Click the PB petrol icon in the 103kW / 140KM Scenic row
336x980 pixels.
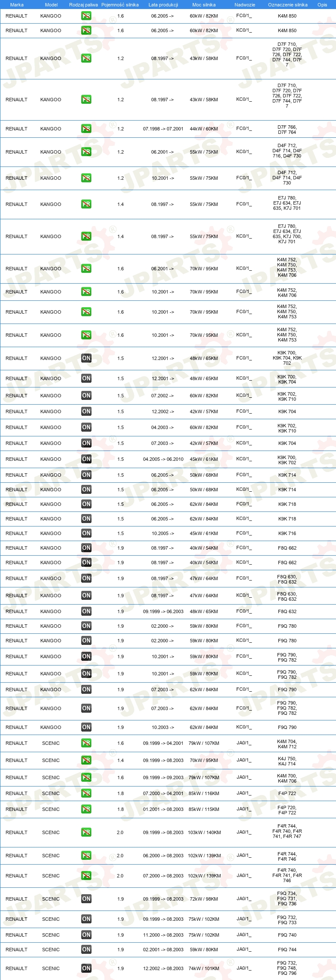pyautogui.click(x=86, y=832)
